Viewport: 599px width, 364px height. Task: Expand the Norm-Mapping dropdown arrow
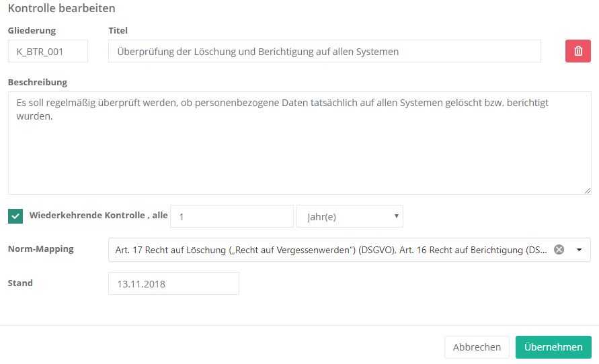point(580,249)
